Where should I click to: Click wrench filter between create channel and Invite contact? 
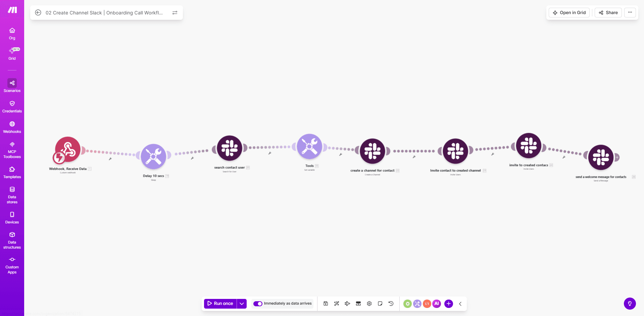click(x=414, y=157)
